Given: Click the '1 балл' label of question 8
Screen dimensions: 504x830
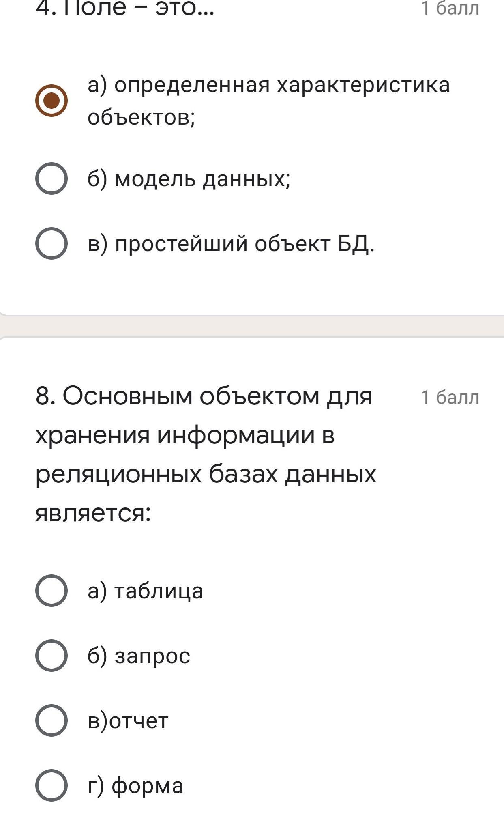Looking at the screenshot, I should pyautogui.click(x=450, y=398).
